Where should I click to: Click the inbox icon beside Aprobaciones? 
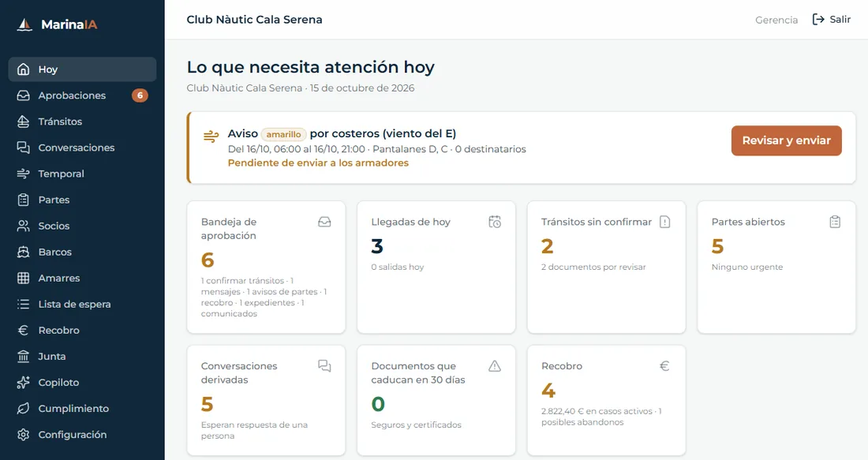[x=23, y=95]
